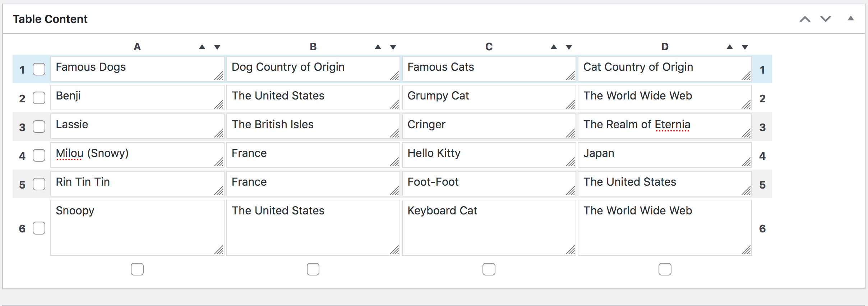Move Table Content panel up

805,19
